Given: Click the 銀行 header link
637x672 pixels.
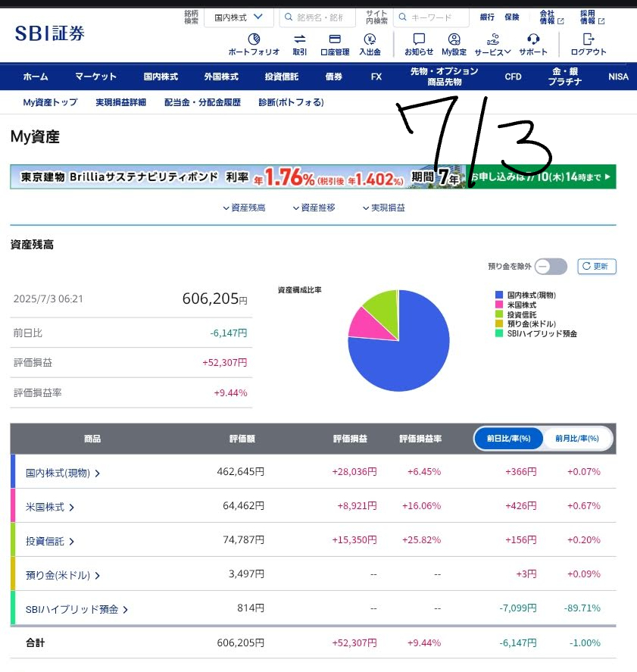Looking at the screenshot, I should tap(487, 17).
